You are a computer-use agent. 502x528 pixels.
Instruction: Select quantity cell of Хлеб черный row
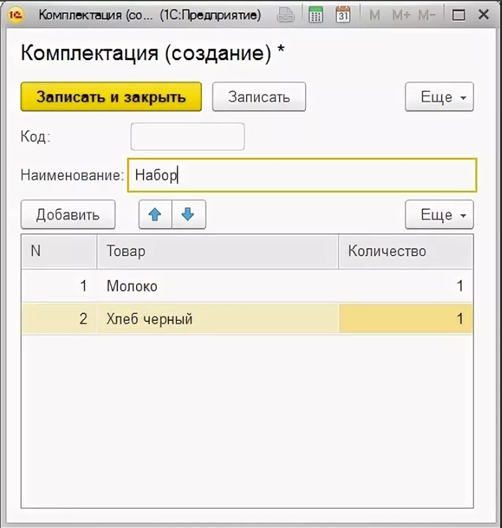[x=406, y=319]
